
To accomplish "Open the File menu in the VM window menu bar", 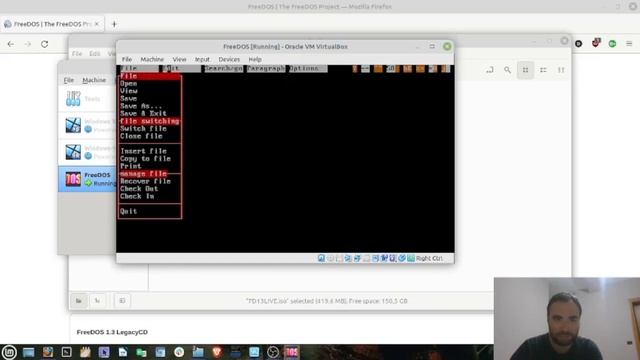I will pos(127,59).
